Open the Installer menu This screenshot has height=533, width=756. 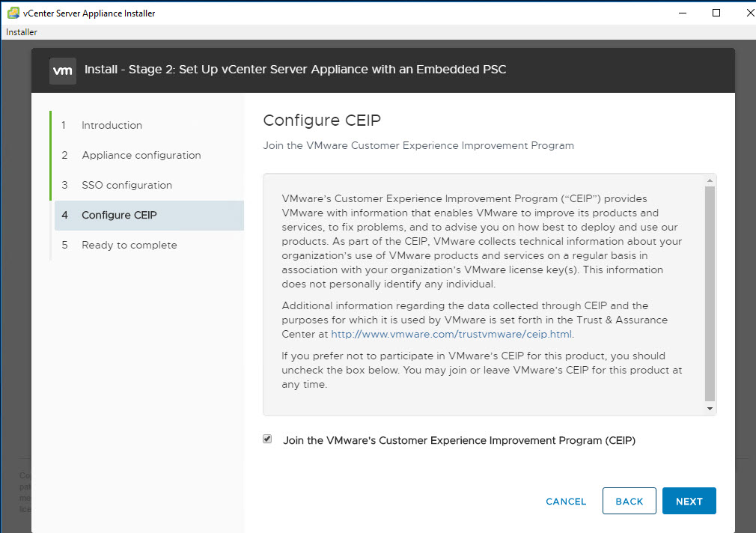(x=22, y=32)
